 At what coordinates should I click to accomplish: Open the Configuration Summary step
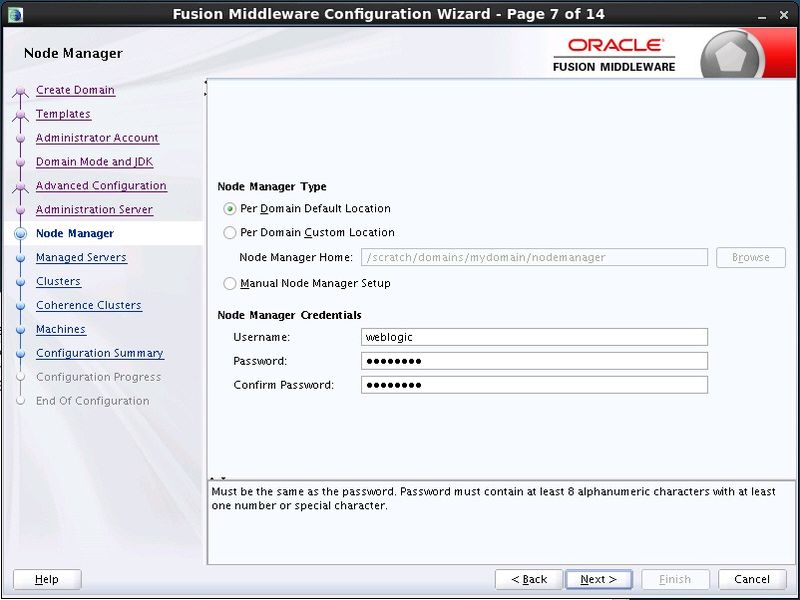pos(100,353)
